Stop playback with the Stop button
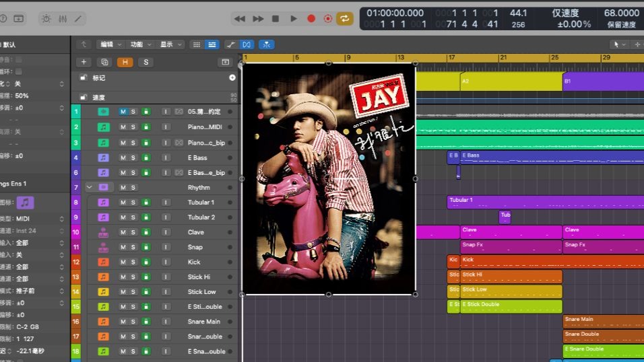644x362 pixels. pos(276,18)
